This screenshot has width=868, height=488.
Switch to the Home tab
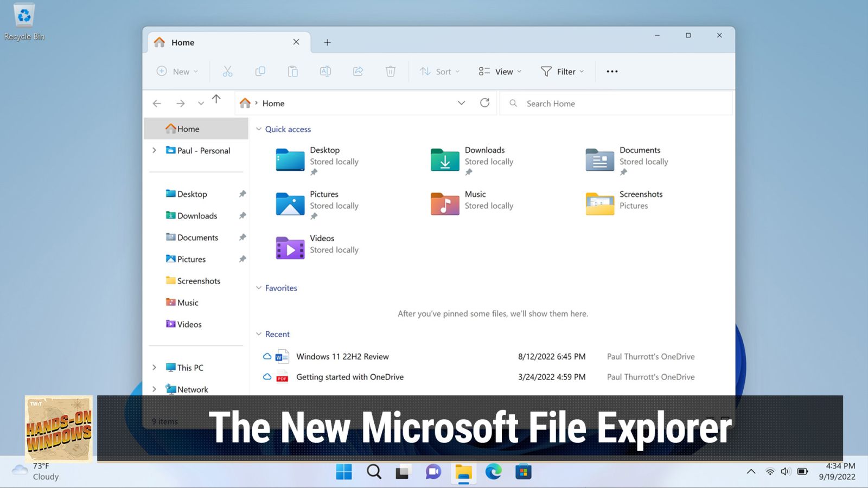click(183, 42)
